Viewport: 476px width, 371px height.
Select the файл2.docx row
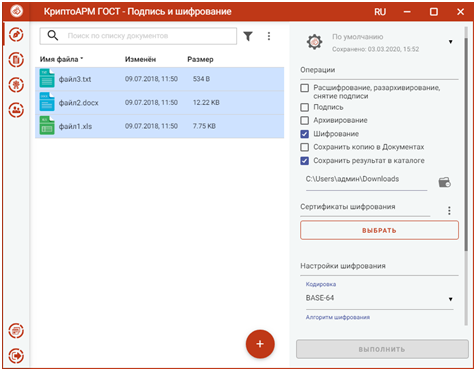tap(160, 102)
